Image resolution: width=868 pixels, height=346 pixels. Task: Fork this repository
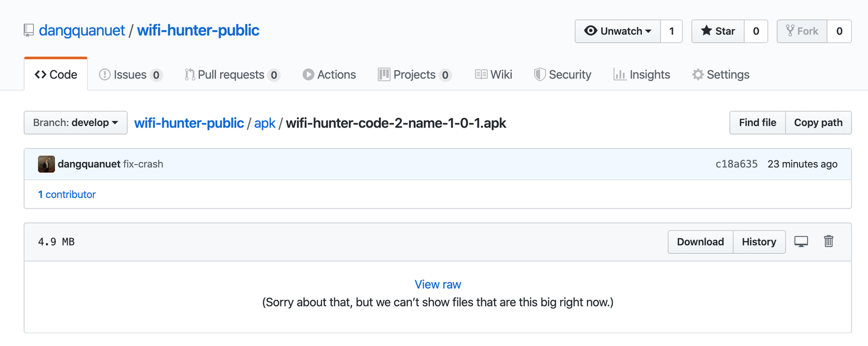pos(802,31)
